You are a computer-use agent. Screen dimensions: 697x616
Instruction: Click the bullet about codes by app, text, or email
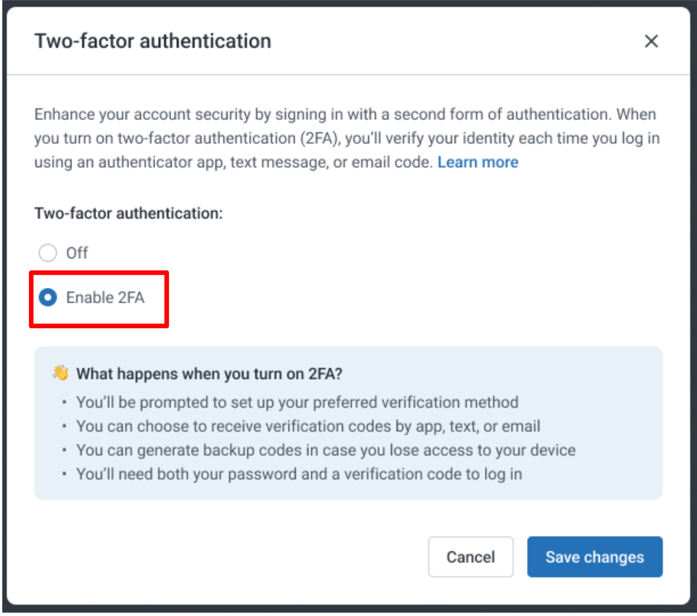(x=308, y=426)
